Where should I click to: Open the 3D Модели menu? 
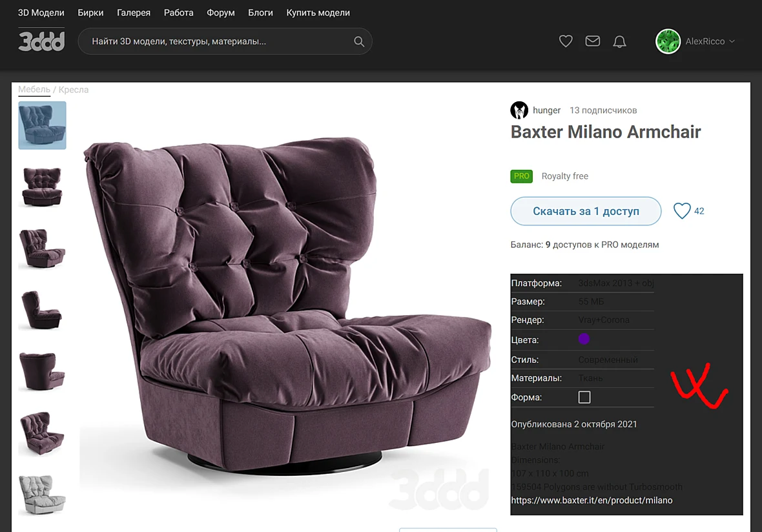coord(41,13)
